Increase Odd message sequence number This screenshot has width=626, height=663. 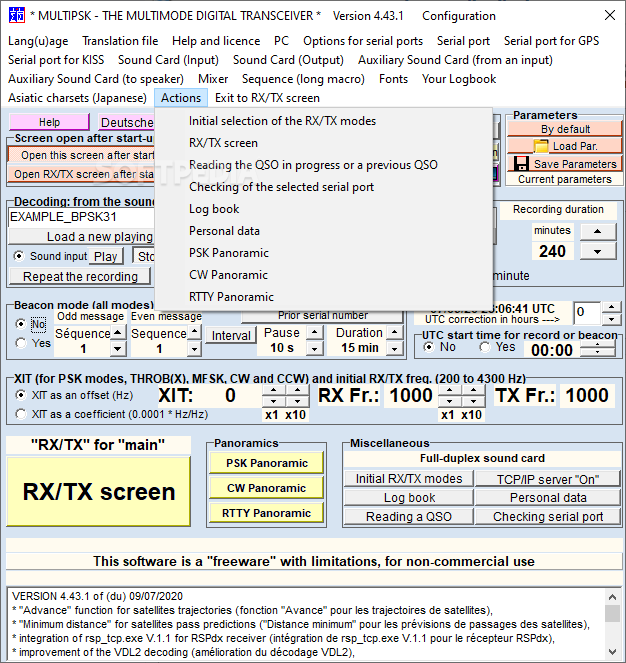[118, 332]
